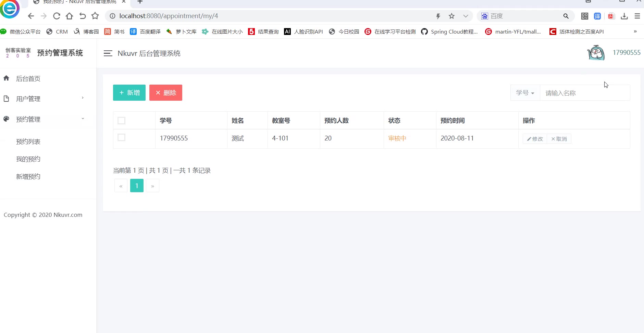Open the 百度翻译 bookmark
The height and width of the screenshot is (333, 644).
click(145, 32)
